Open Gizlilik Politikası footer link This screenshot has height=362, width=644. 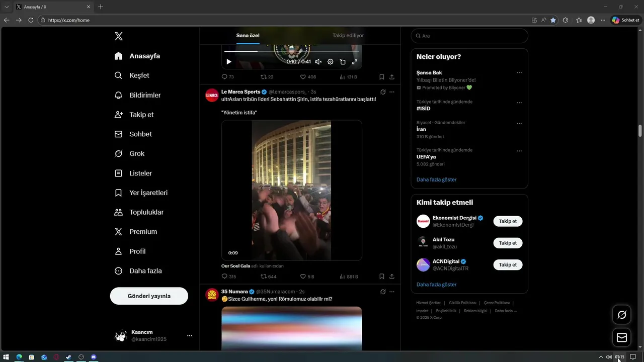click(x=462, y=303)
